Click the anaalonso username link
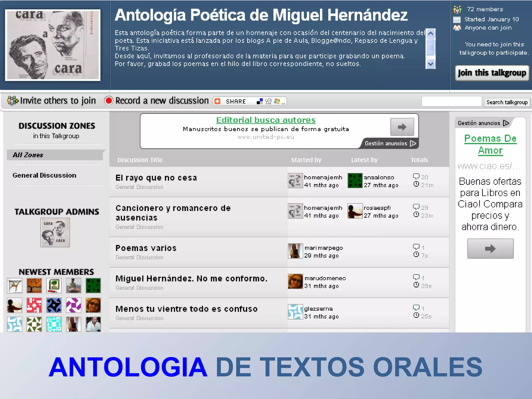Screen dimensions: 532x399 [379, 177]
